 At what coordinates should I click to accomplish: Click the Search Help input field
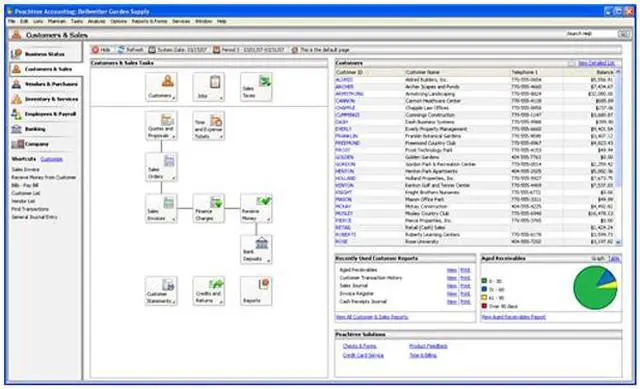[591, 34]
